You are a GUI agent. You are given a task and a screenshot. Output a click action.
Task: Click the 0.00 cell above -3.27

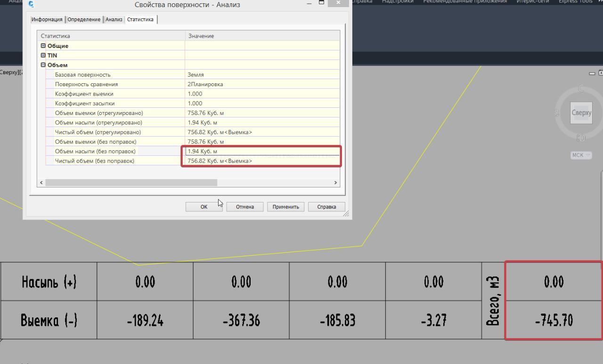tap(433, 282)
